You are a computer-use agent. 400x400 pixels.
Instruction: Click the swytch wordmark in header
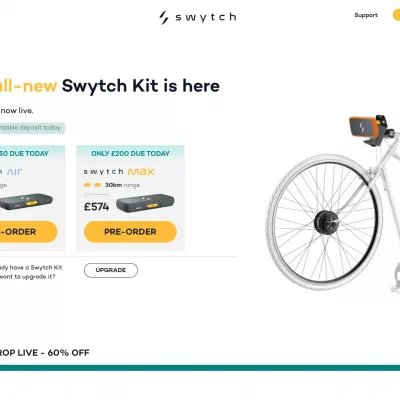(206, 17)
